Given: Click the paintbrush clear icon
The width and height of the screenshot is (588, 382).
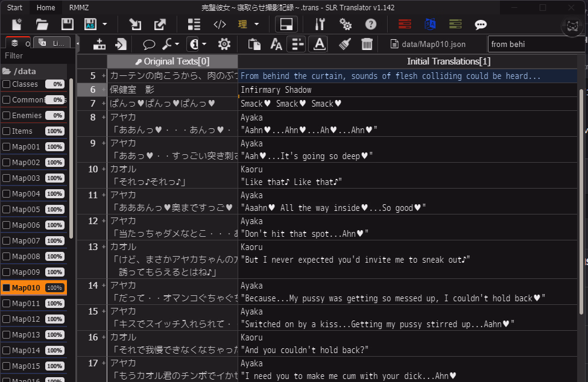Looking at the screenshot, I should (345, 44).
